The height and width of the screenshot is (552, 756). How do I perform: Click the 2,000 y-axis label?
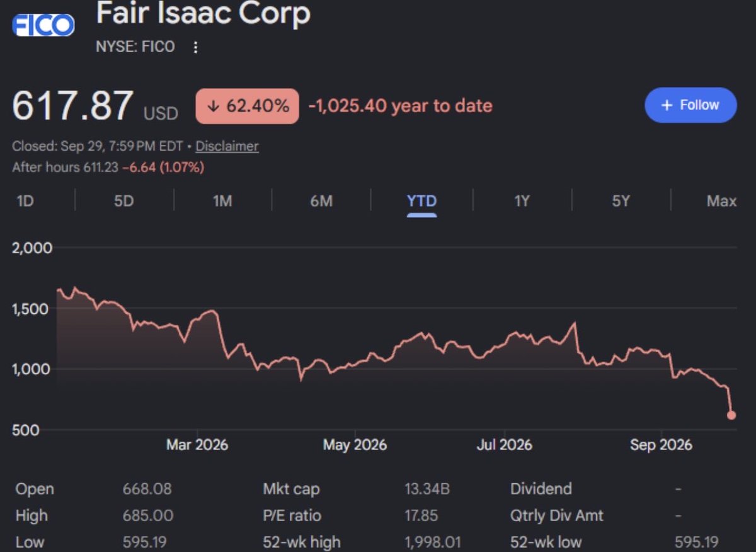pos(32,248)
